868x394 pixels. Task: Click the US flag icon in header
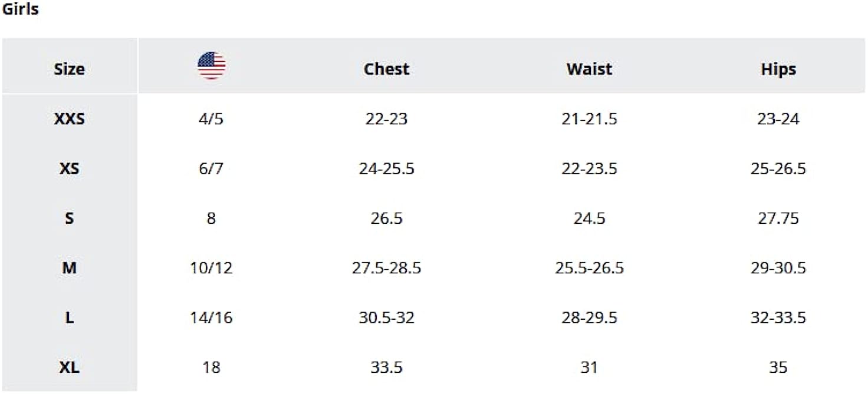coord(211,65)
